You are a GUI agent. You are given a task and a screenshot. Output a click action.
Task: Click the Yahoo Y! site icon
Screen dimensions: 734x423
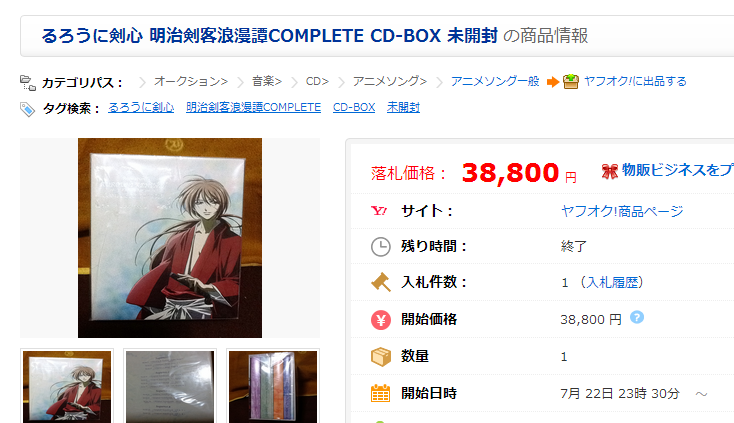tap(379, 211)
